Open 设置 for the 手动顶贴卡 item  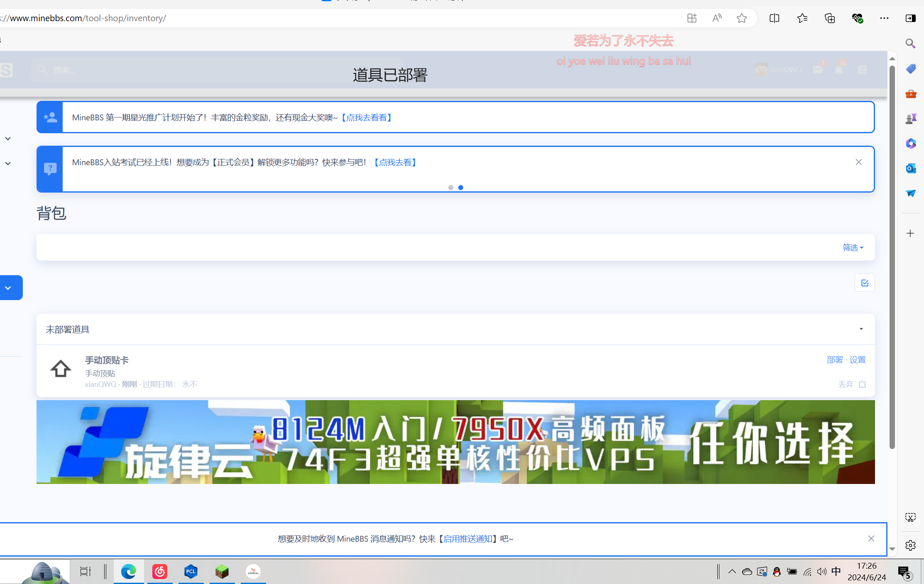click(x=858, y=360)
